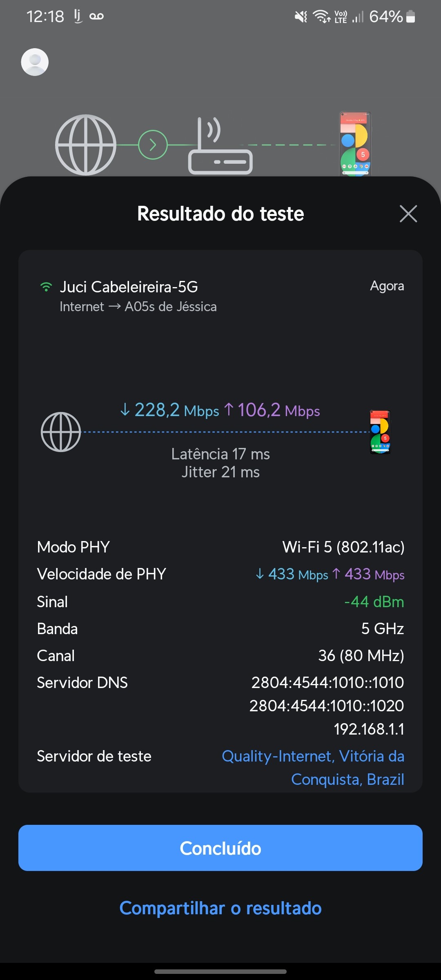The height and width of the screenshot is (980, 441).
Task: Tap the profile avatar icon
Action: [x=35, y=62]
